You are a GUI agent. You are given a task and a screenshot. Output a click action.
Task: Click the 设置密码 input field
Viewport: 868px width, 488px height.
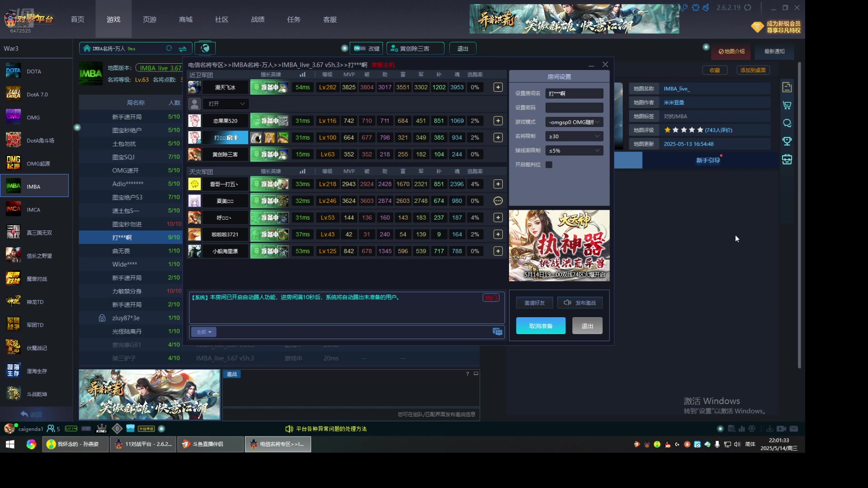tap(574, 108)
